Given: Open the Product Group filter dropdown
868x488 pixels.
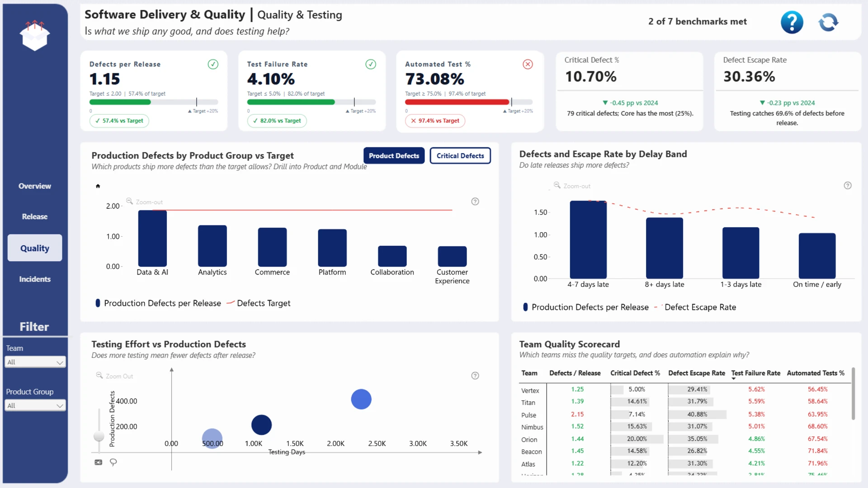Looking at the screenshot, I should click(35, 405).
